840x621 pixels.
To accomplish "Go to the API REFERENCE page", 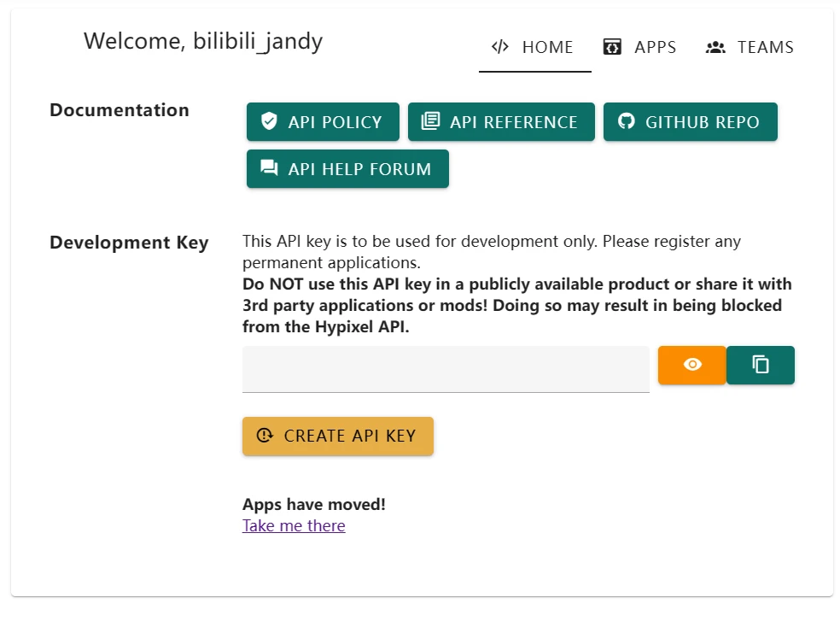I will pyautogui.click(x=513, y=121).
